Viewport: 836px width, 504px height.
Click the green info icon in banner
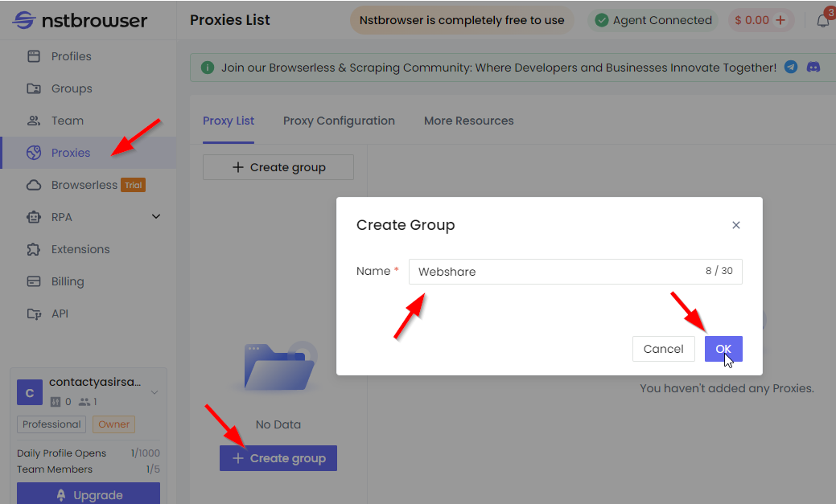pos(208,68)
